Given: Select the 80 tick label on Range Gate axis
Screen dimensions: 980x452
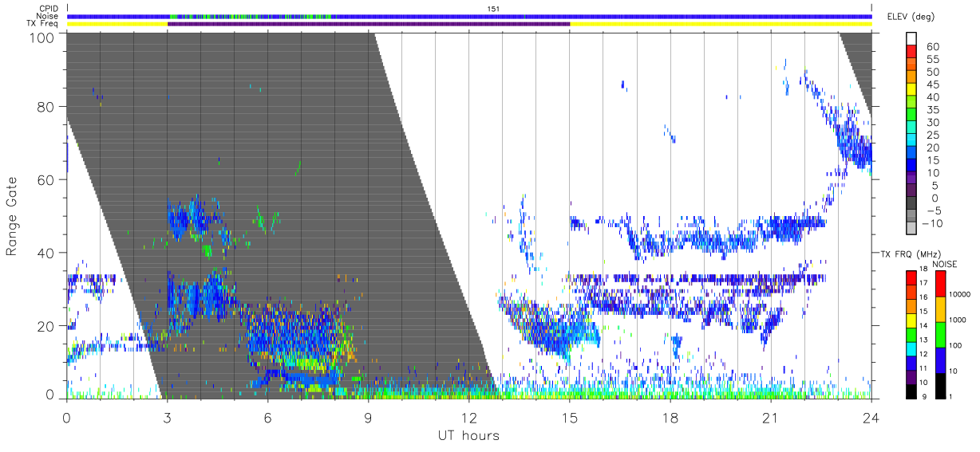Looking at the screenshot, I should point(46,106).
